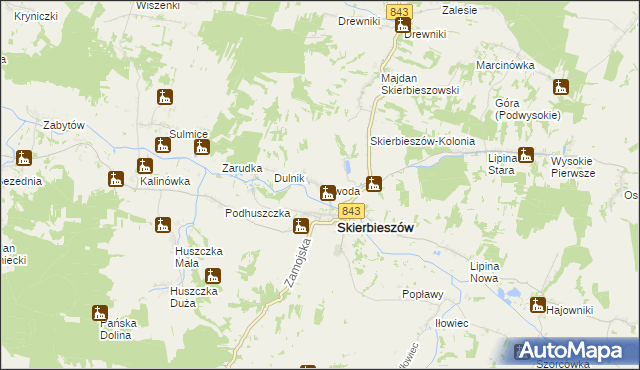Select the Kalinówka label

[165, 181]
